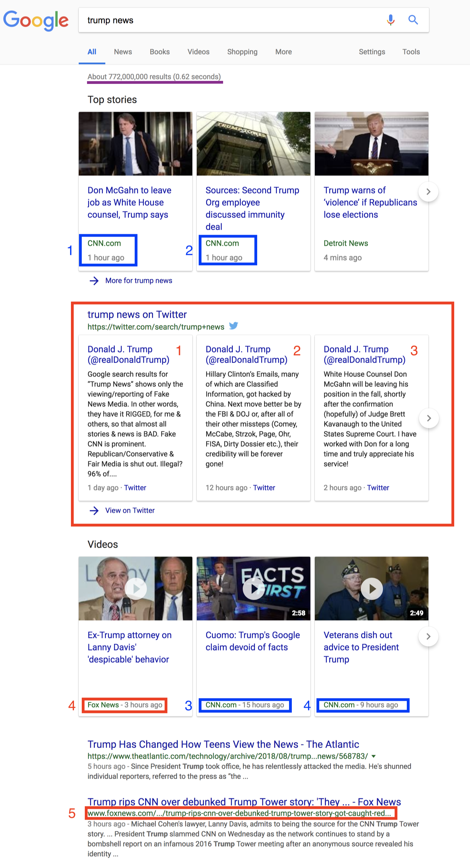Open search Settings
Image resolution: width=470 pixels, height=868 pixels.
[x=372, y=52]
